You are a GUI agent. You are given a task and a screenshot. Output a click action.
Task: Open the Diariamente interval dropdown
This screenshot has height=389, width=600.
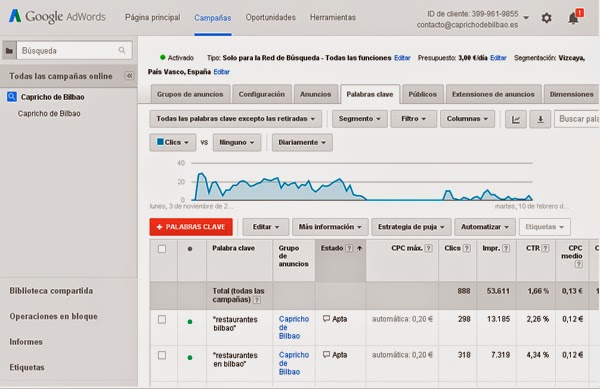(302, 142)
